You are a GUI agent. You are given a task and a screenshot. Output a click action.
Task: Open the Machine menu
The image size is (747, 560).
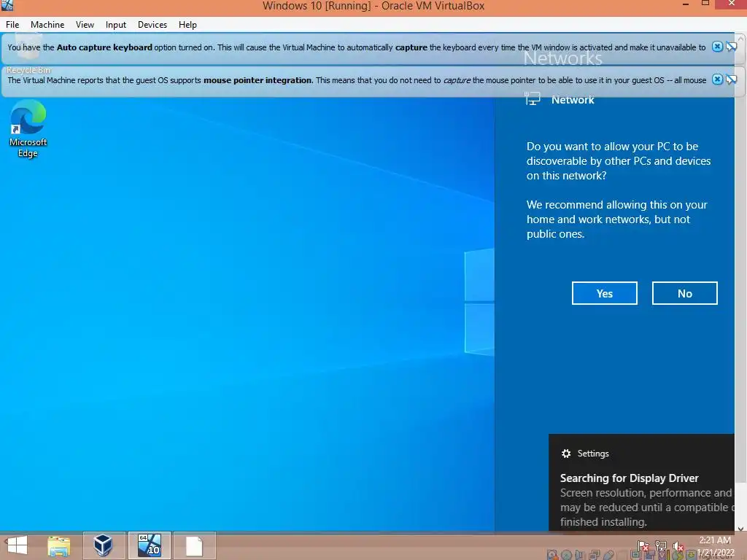tap(47, 25)
